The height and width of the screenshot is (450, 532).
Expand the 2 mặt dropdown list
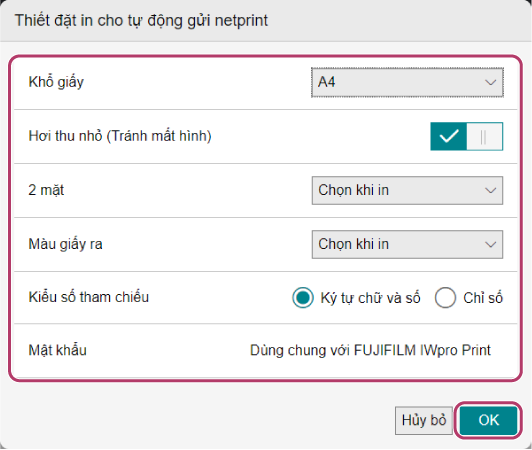tap(407, 190)
